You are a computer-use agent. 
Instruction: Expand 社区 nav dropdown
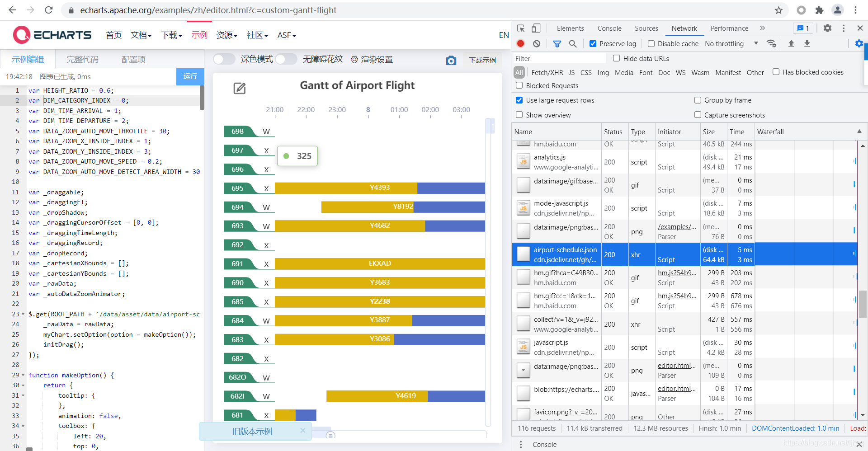point(258,35)
